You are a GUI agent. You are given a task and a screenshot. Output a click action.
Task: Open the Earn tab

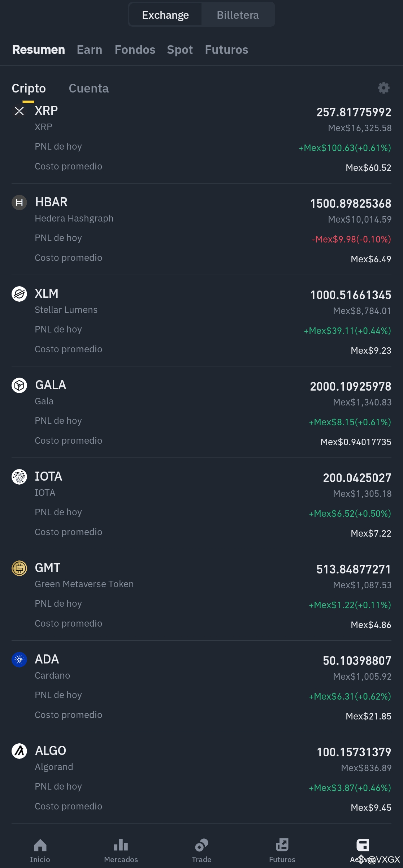[x=89, y=50]
